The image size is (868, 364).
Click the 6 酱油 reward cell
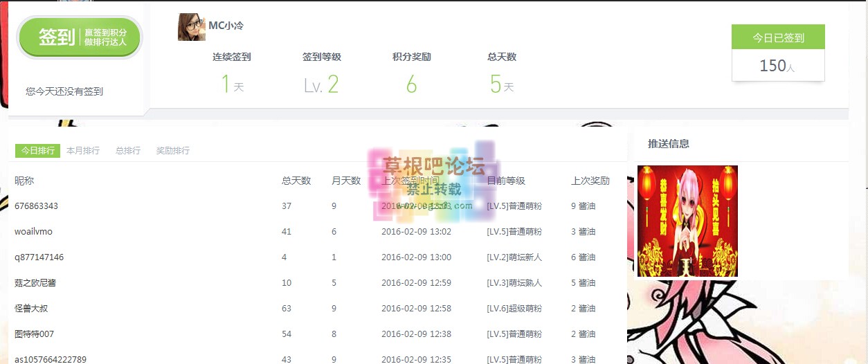(x=584, y=257)
